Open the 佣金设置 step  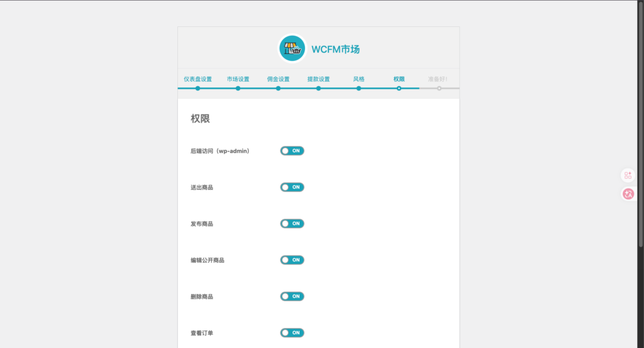click(278, 79)
